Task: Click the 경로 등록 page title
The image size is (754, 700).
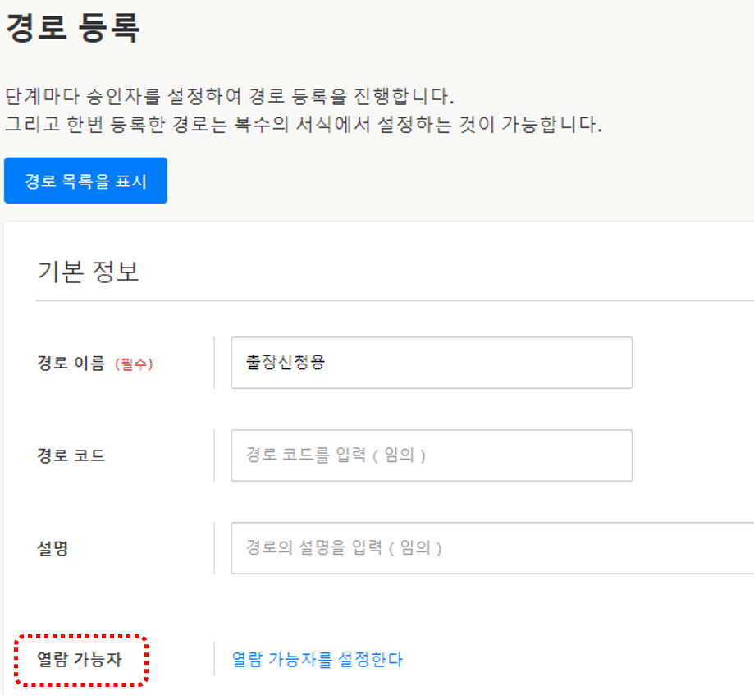Action: click(73, 29)
